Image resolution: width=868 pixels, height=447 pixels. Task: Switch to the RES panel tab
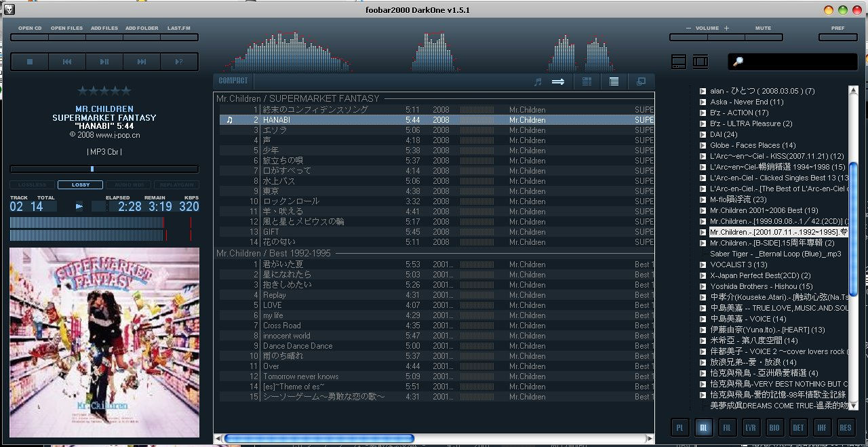(846, 428)
